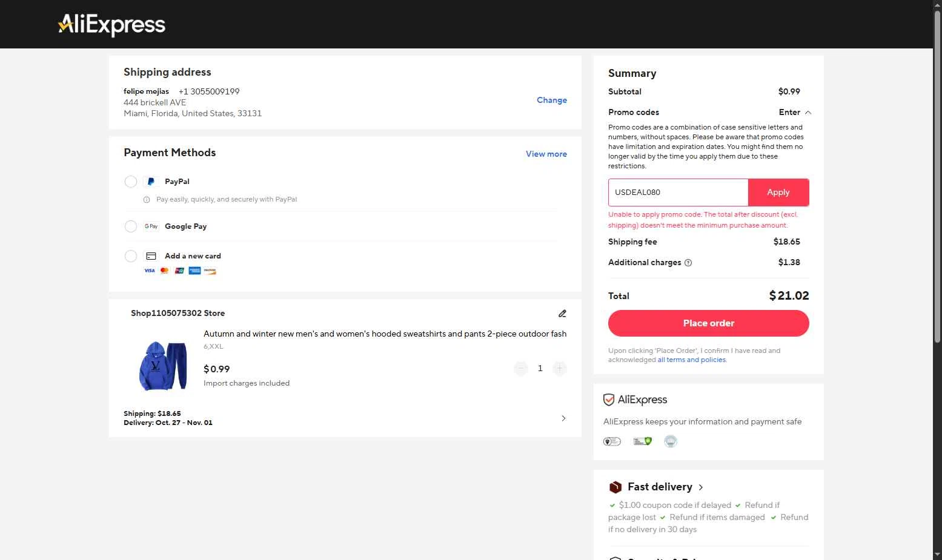Click the Additional charges help icon
This screenshot has width=942, height=560.
(x=688, y=263)
